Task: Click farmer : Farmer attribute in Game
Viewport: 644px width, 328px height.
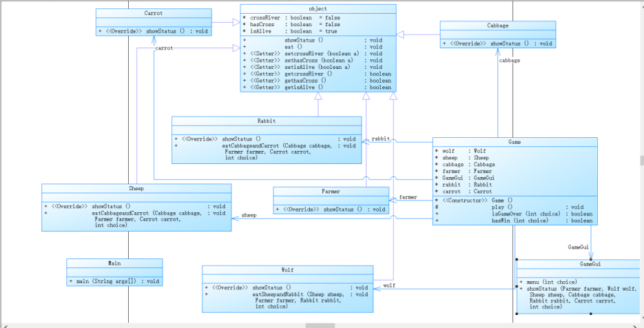Action: (x=464, y=171)
